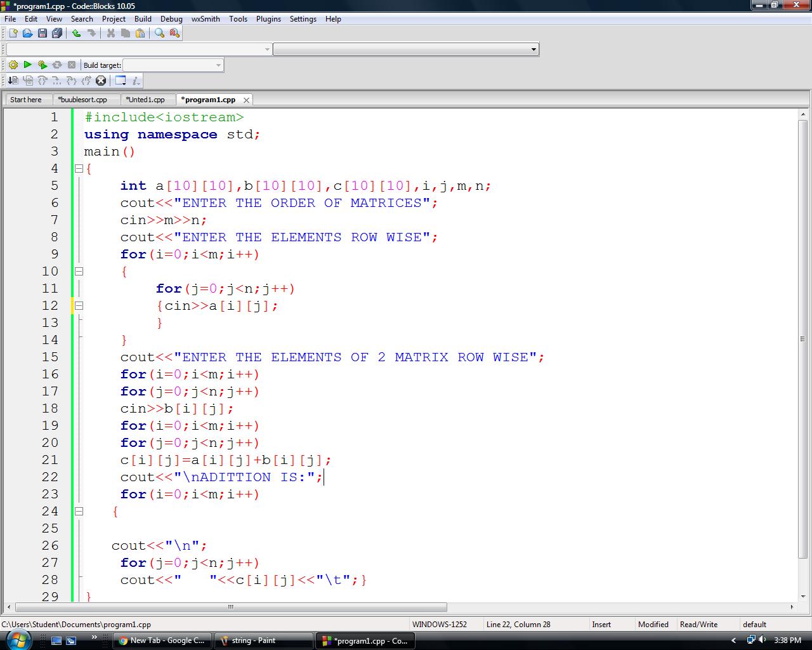
Task: Select the Start here tab
Action: pos(26,100)
